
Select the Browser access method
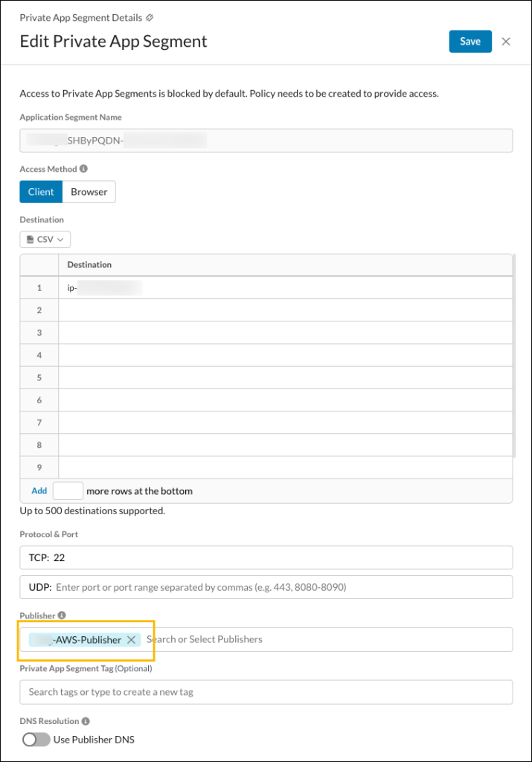(x=89, y=192)
